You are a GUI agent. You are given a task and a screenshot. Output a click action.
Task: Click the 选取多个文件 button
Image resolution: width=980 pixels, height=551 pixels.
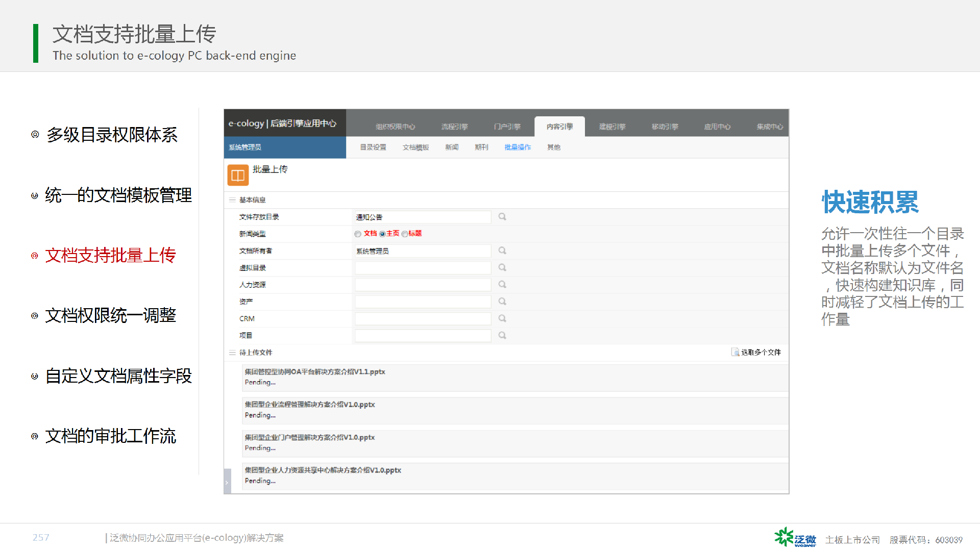click(x=756, y=352)
